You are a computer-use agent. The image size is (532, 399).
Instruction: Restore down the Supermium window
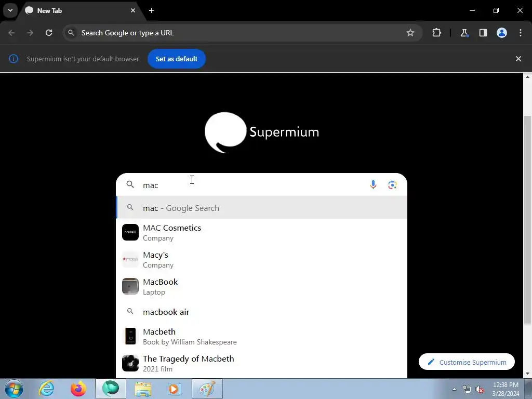[496, 10]
